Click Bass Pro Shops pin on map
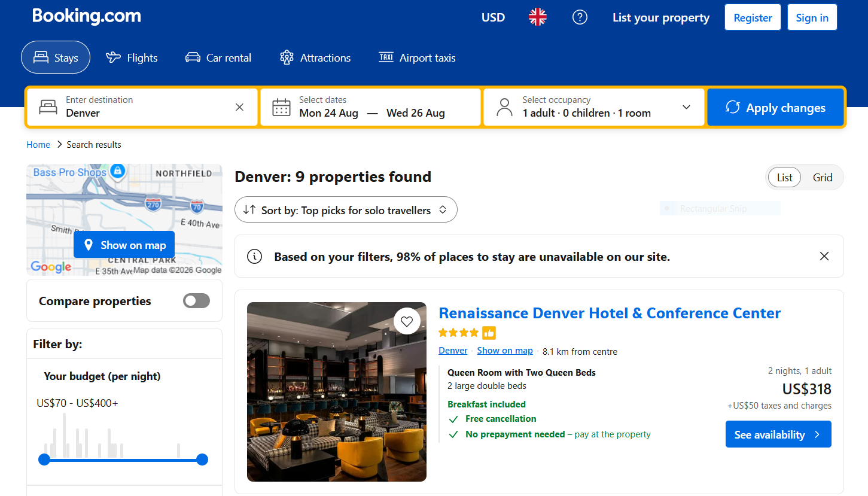This screenshot has width=868, height=496. point(118,171)
